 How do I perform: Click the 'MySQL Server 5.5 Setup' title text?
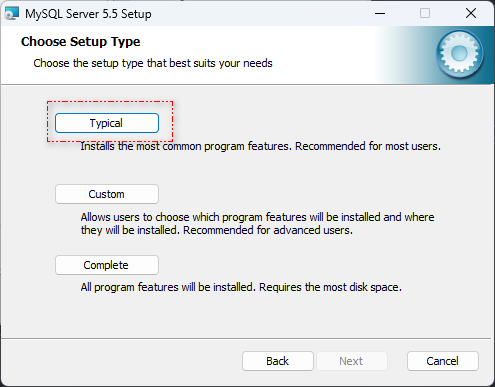tap(88, 14)
